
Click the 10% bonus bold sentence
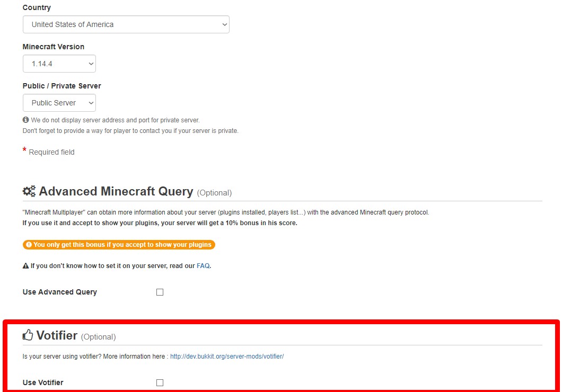pyautogui.click(x=160, y=222)
